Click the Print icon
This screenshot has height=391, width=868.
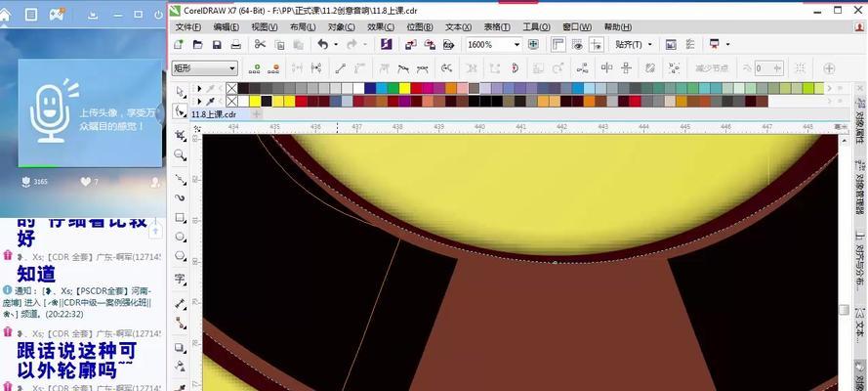point(236,44)
